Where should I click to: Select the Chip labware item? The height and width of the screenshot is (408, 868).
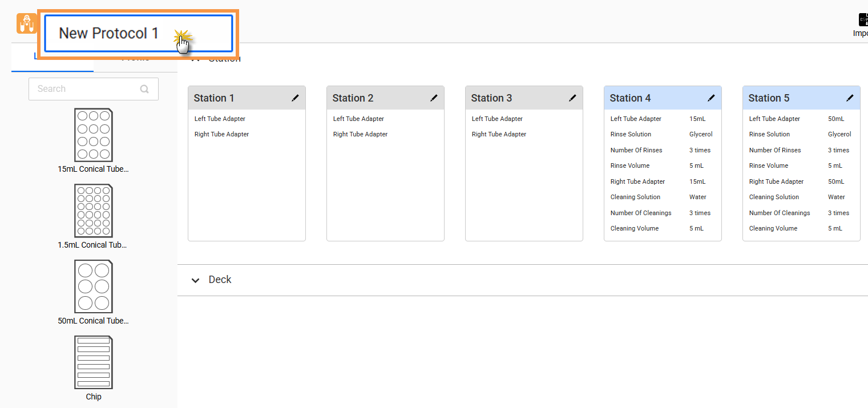click(94, 363)
